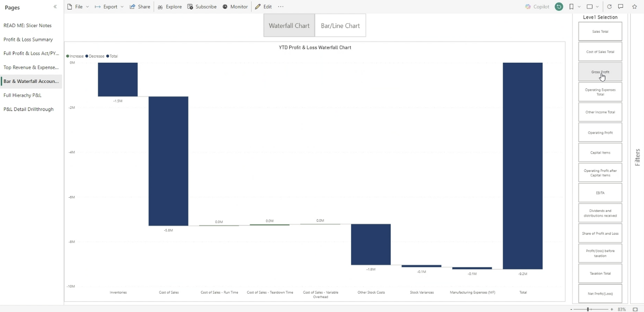Select the Other Income Total slicer tile
The image size is (644, 312).
point(600,112)
